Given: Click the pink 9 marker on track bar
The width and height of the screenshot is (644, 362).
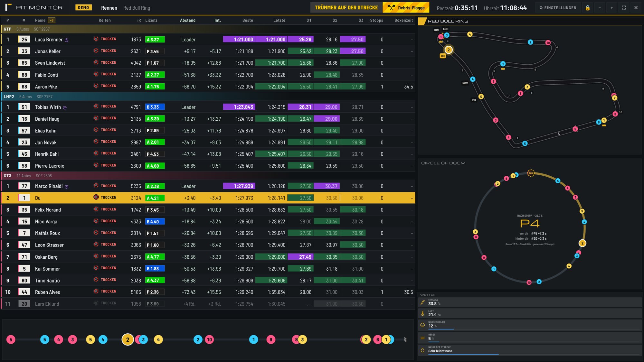Looking at the screenshot, I should (x=271, y=339).
